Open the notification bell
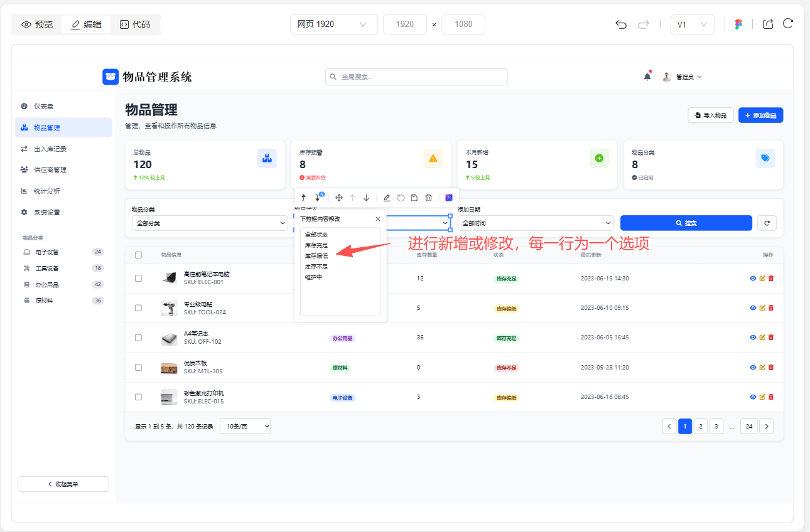810x532 pixels. (x=647, y=77)
